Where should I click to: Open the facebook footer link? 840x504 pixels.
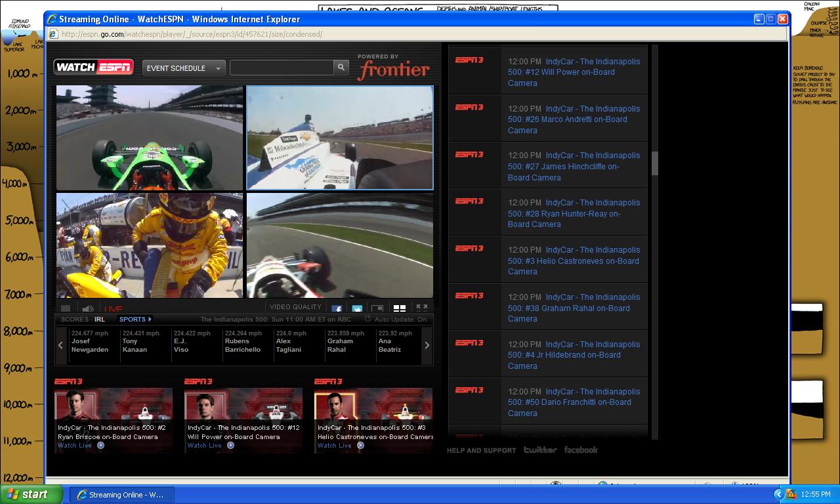point(581,450)
